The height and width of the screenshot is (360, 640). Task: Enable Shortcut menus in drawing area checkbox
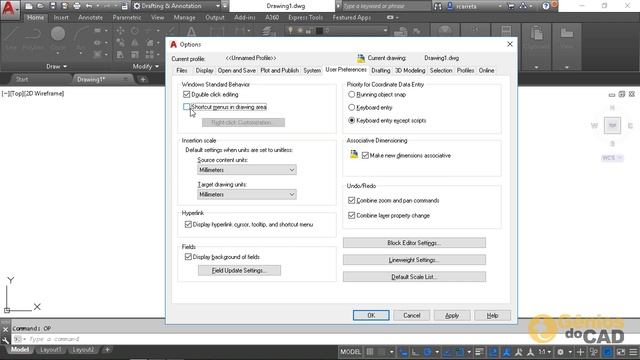tap(187, 107)
